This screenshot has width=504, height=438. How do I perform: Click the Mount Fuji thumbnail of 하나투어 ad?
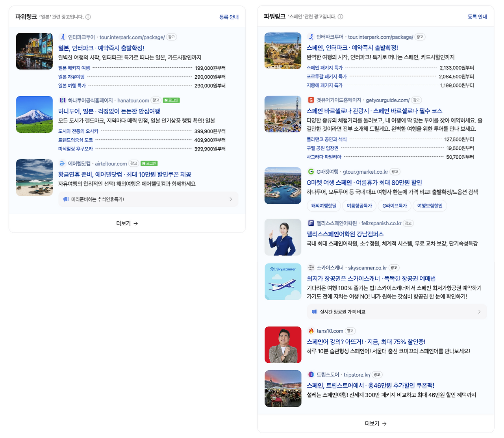tap(34, 114)
